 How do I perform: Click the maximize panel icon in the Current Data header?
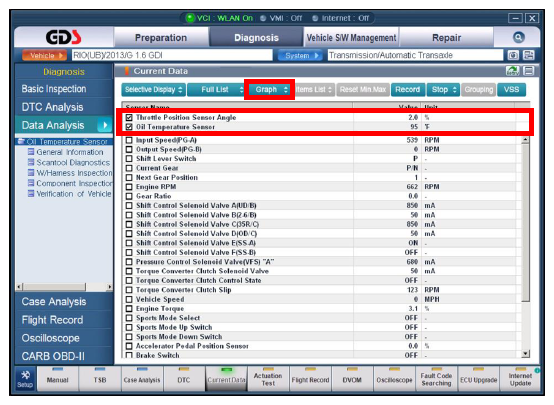529,71
